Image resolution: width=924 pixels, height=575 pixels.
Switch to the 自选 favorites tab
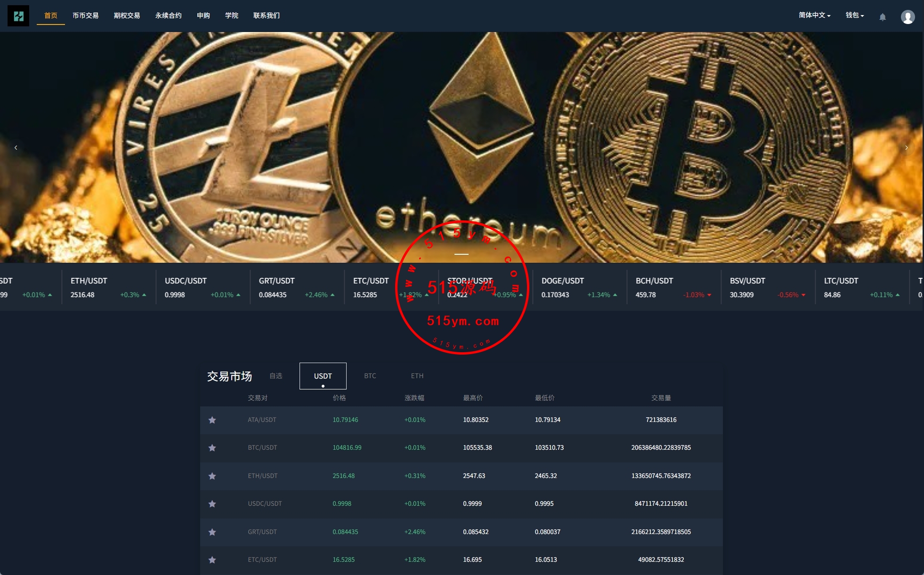tap(276, 376)
